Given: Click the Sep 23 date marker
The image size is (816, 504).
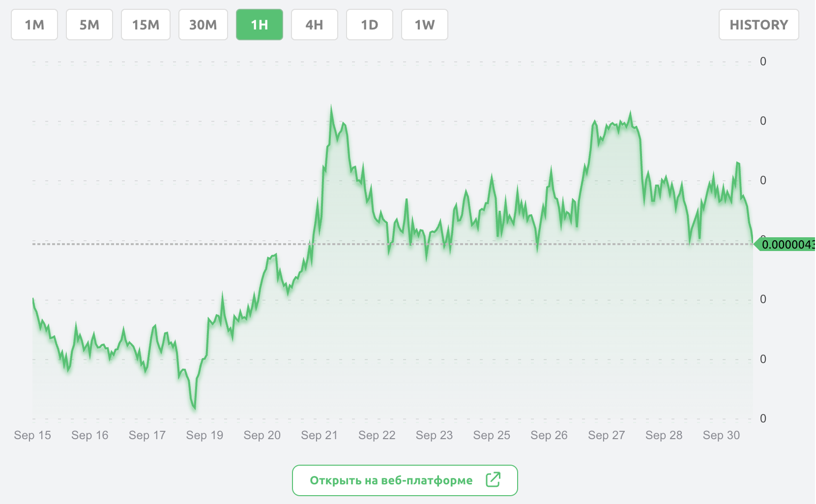Looking at the screenshot, I should 434,435.
